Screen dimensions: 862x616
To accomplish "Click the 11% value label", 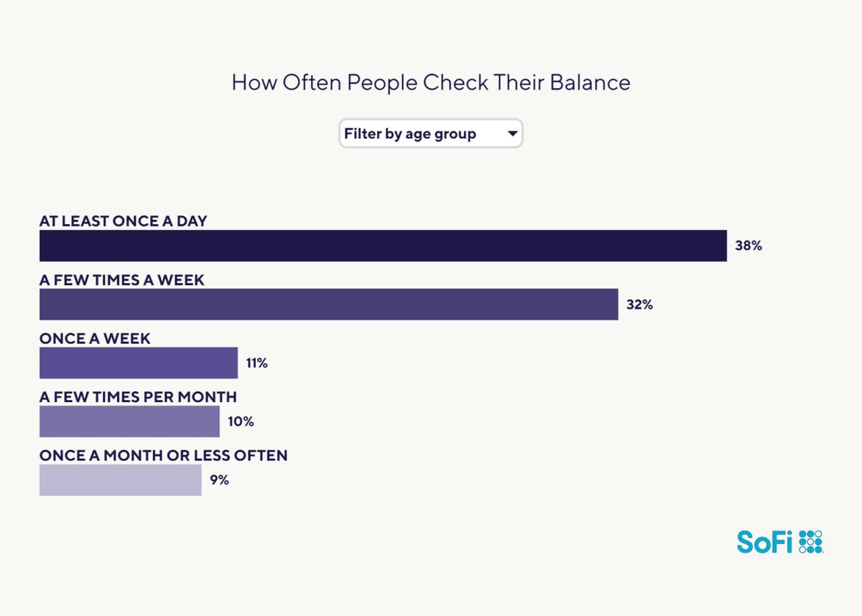I will click(x=256, y=363).
